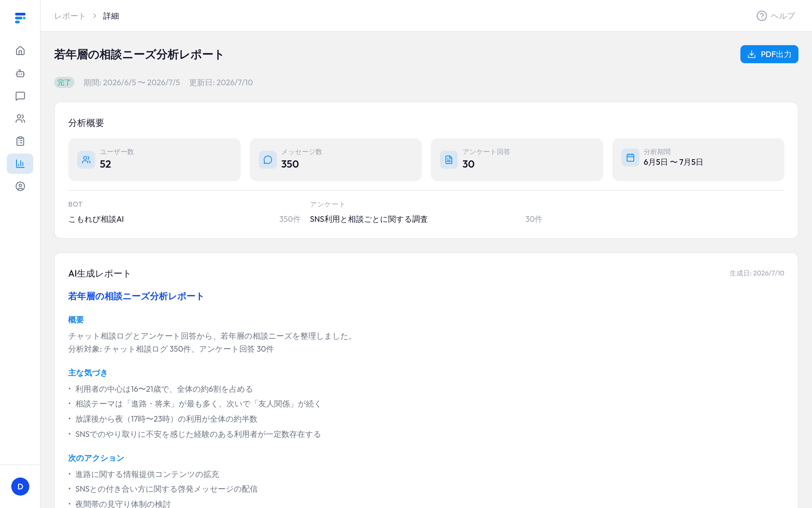Click the アンケート回答 value 30
This screenshot has width=812, height=508.
click(468, 164)
